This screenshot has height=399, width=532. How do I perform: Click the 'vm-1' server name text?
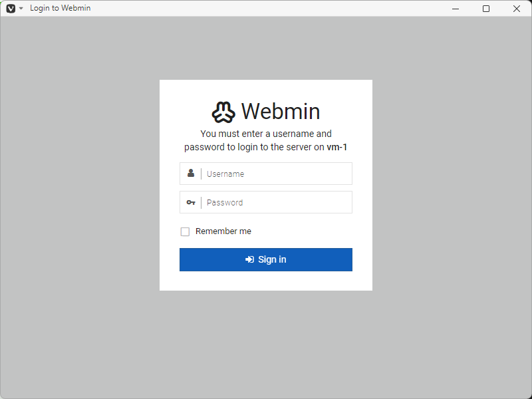tap(336, 147)
